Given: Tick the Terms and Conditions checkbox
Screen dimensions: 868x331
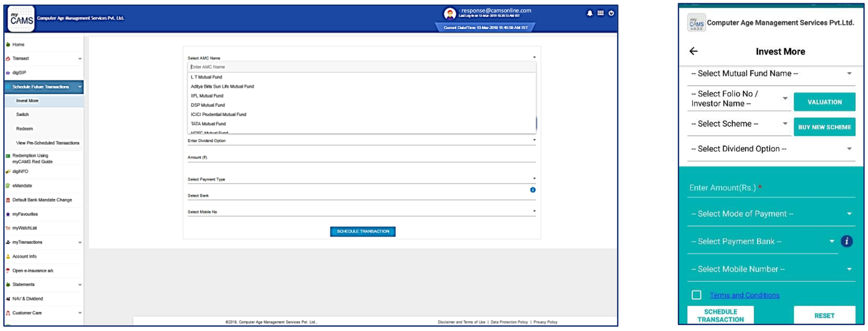Looking at the screenshot, I should click(697, 295).
